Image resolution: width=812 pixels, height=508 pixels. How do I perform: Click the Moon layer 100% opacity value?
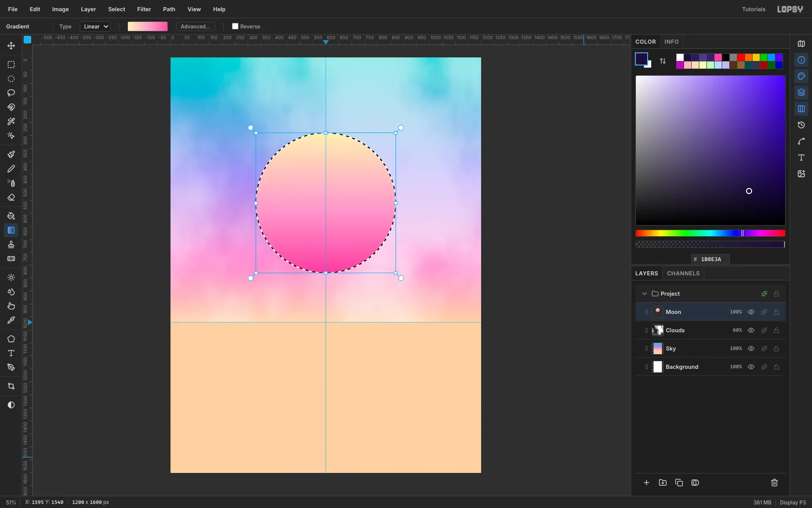pyautogui.click(x=736, y=312)
